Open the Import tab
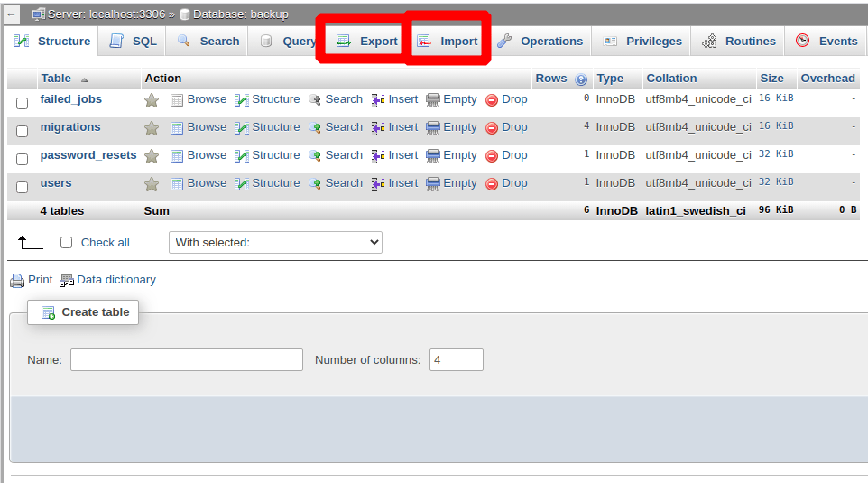 click(x=448, y=41)
